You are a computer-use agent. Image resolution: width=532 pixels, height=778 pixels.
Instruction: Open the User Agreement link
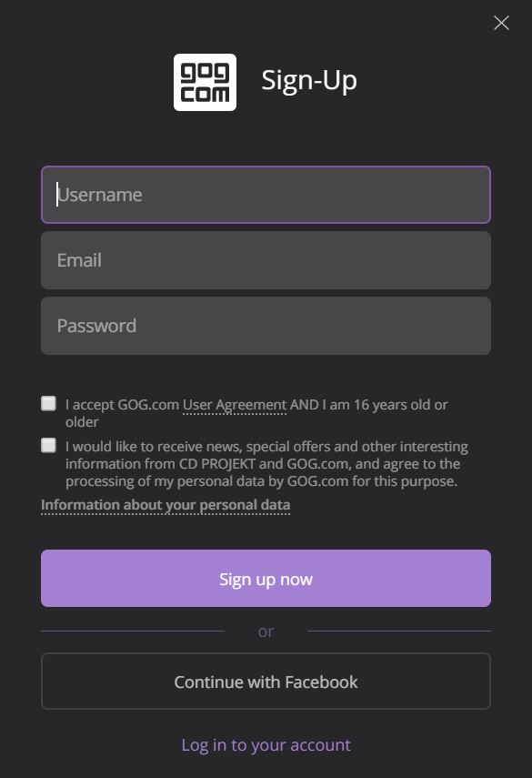pyautogui.click(x=235, y=405)
